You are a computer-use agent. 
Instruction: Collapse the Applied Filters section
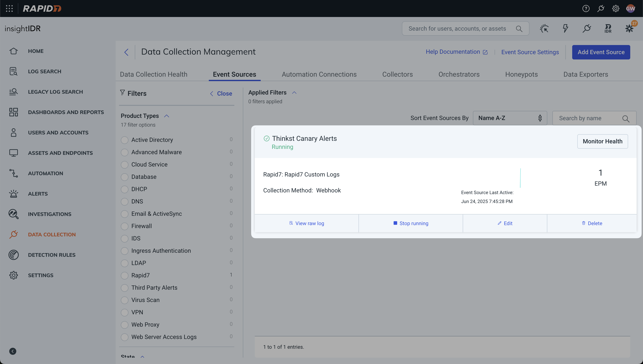[x=294, y=93]
